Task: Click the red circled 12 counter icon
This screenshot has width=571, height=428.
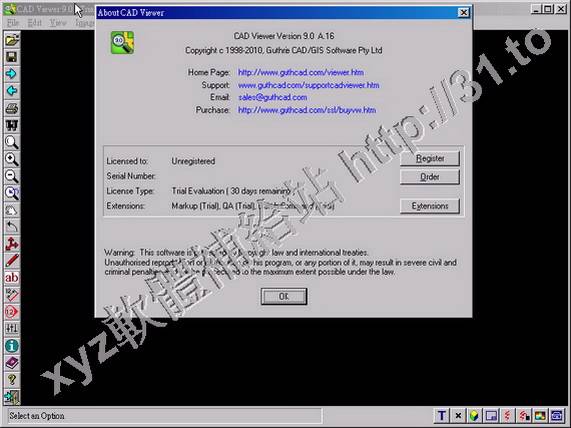Action: [12, 312]
